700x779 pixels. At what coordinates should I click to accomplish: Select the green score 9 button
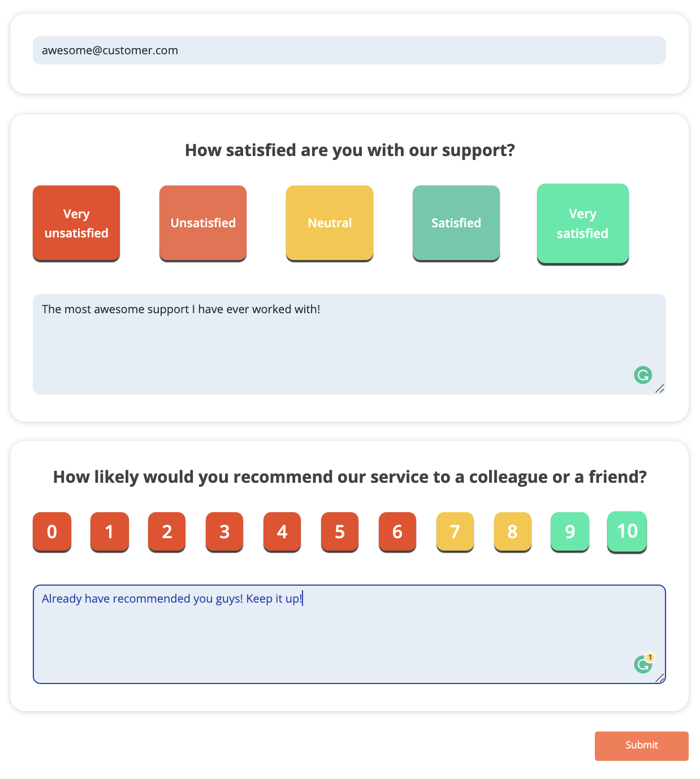click(570, 531)
